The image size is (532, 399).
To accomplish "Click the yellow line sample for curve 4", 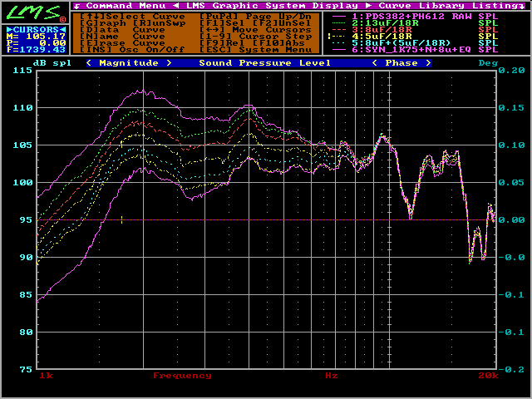I will (339, 37).
